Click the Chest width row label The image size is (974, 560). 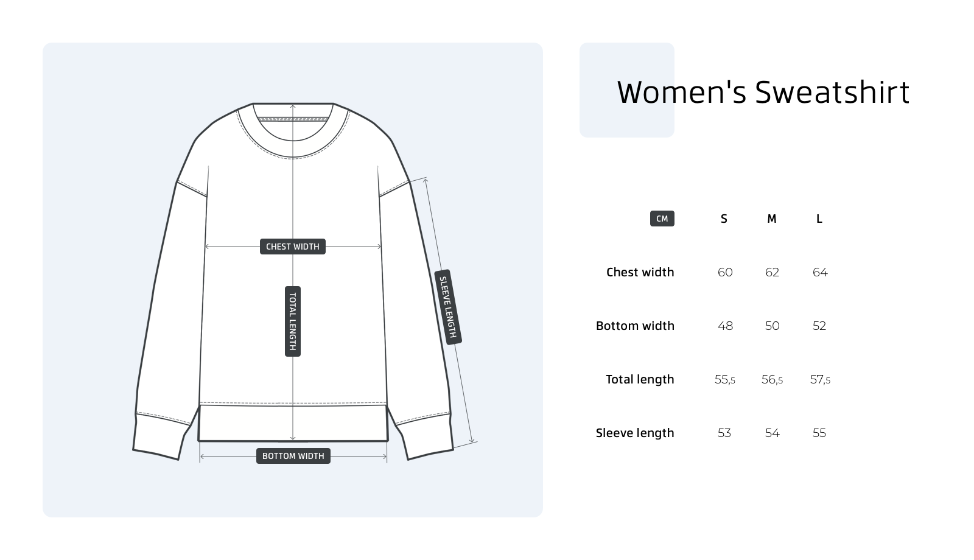tap(640, 272)
